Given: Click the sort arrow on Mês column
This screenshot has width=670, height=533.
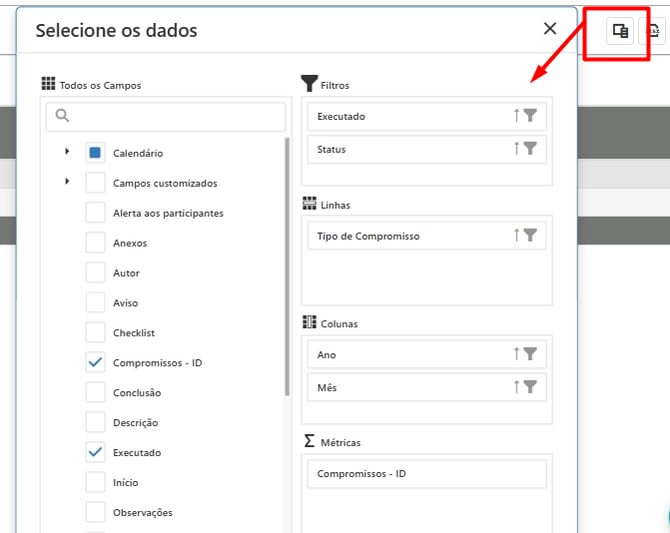Looking at the screenshot, I should point(517,387).
